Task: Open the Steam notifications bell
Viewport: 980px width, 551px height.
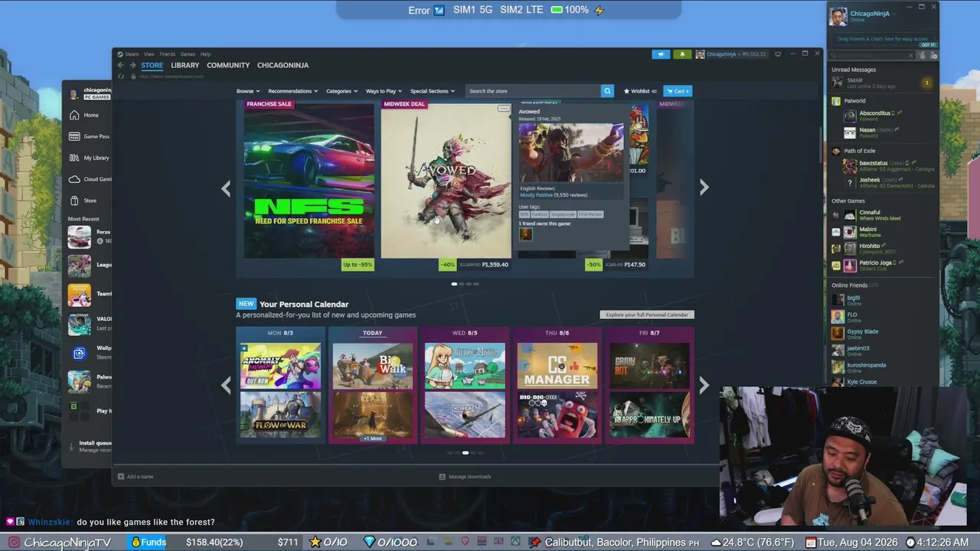Action: click(682, 54)
